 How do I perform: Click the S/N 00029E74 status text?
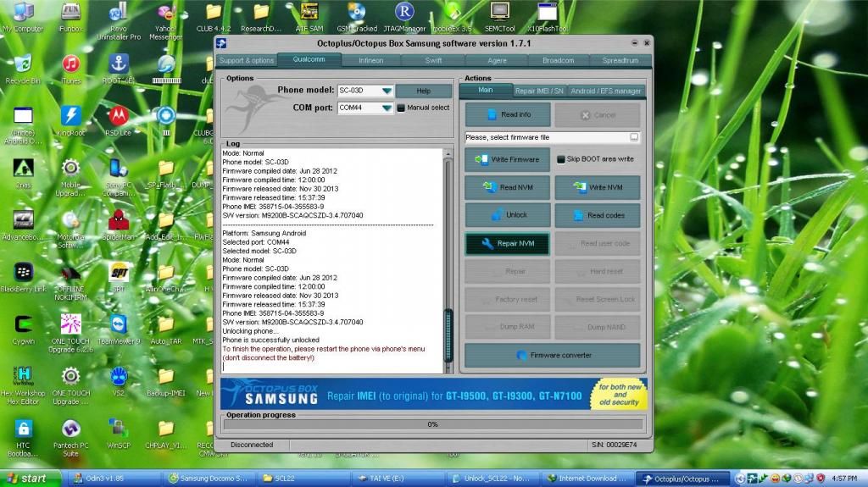coord(614,445)
